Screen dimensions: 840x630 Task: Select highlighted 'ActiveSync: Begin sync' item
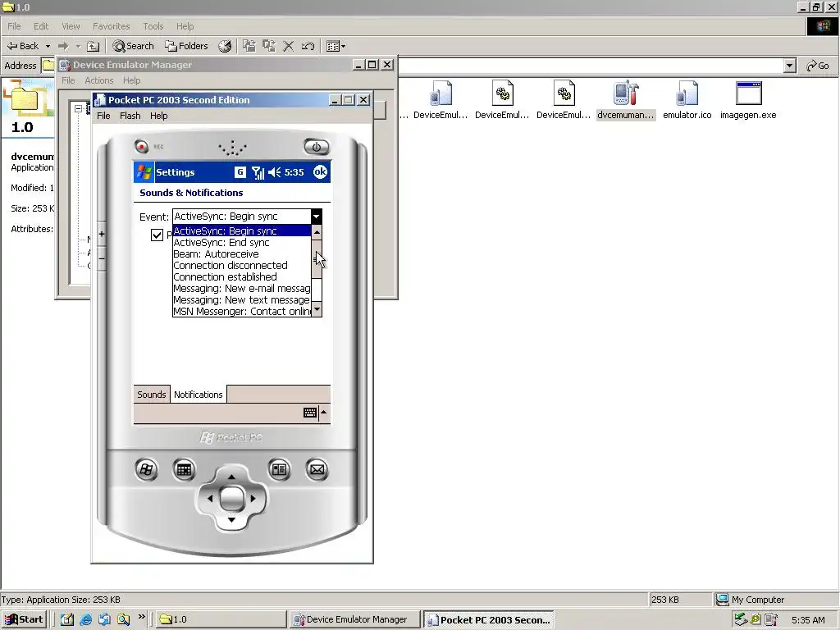tap(242, 231)
